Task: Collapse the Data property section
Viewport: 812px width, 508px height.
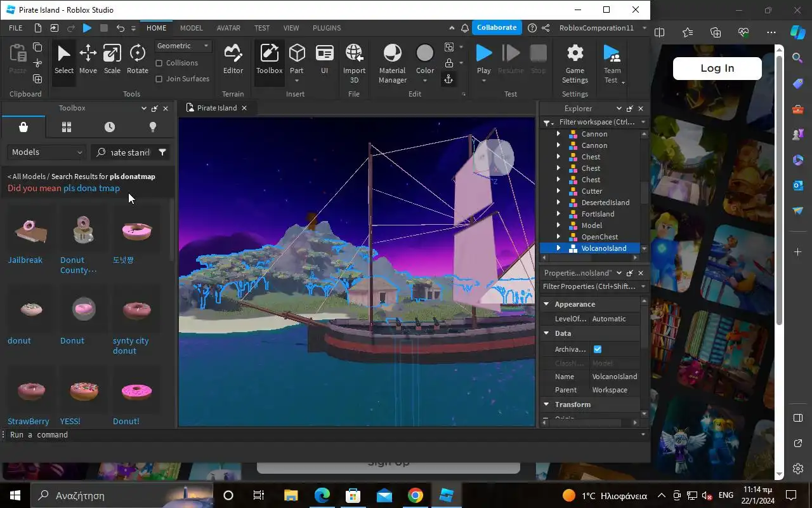Action: click(546, 333)
